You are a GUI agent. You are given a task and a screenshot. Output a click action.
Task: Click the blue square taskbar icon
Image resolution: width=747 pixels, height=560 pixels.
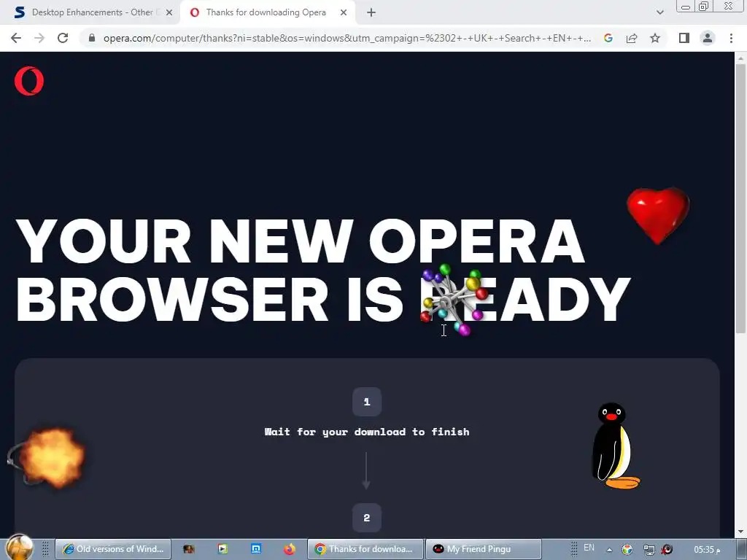point(256,549)
